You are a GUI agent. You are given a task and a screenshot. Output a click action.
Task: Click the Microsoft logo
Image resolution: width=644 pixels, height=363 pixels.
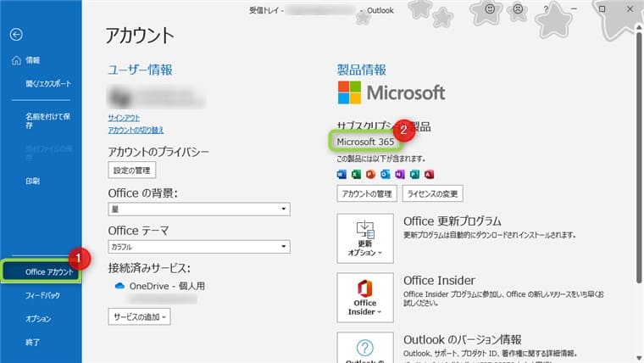click(391, 92)
